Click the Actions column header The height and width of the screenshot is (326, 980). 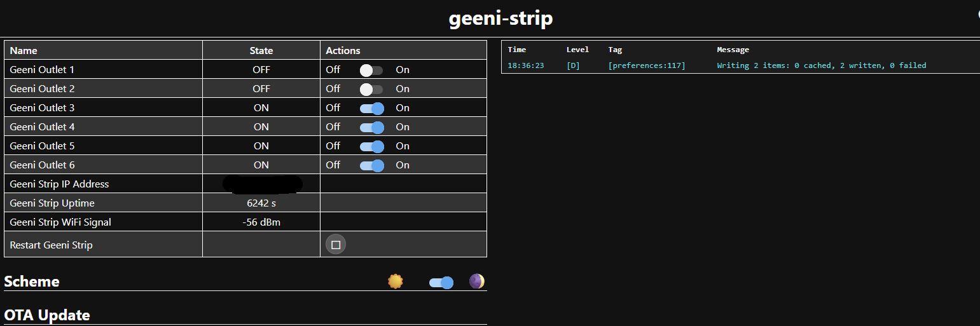(x=343, y=50)
